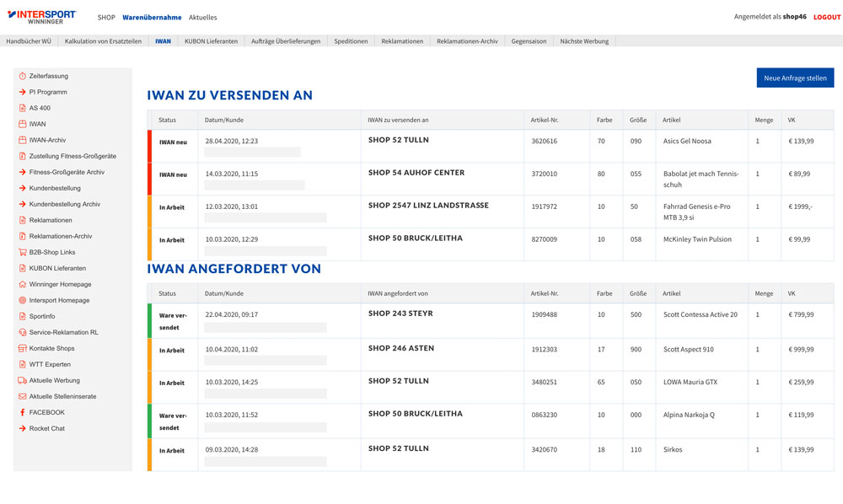The image size is (843, 504).
Task: Click the Neue Anfrage stellen button
Action: (795, 78)
